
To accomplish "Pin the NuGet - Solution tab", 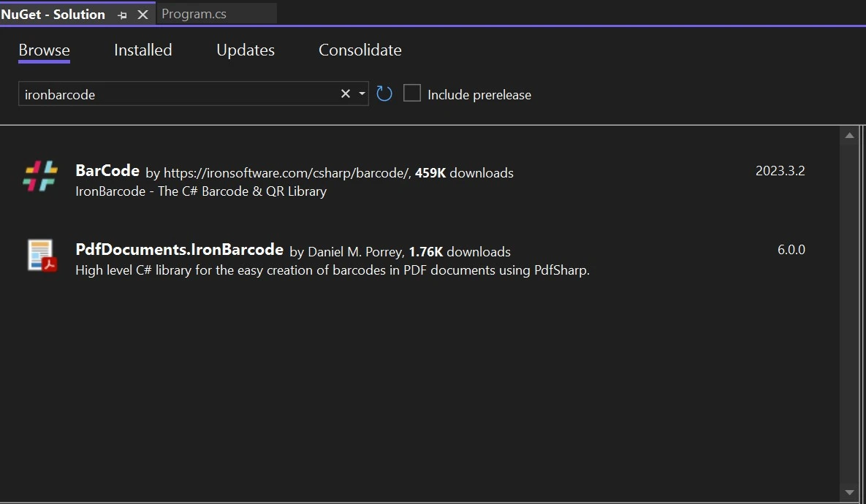I will [123, 15].
